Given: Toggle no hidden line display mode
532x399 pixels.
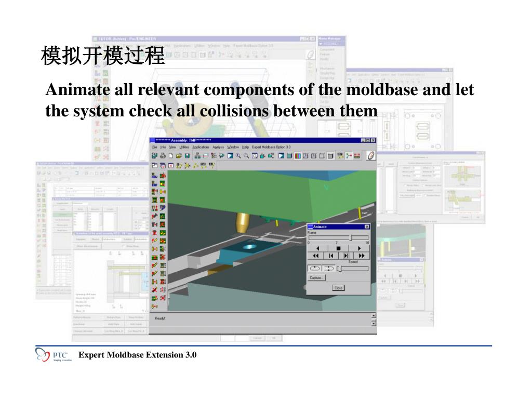Looking at the screenshot, I should 322,156.
